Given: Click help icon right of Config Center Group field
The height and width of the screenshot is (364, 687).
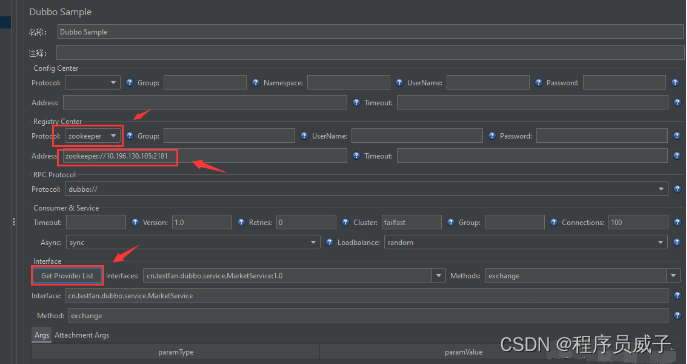Looking at the screenshot, I should coord(255,83).
